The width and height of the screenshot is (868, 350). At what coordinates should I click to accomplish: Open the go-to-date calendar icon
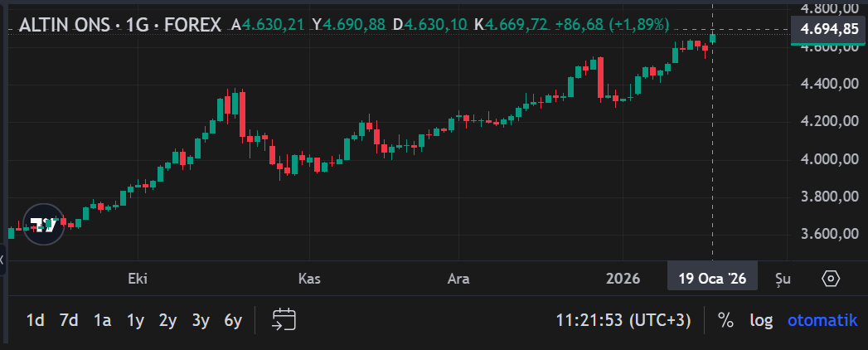click(284, 320)
